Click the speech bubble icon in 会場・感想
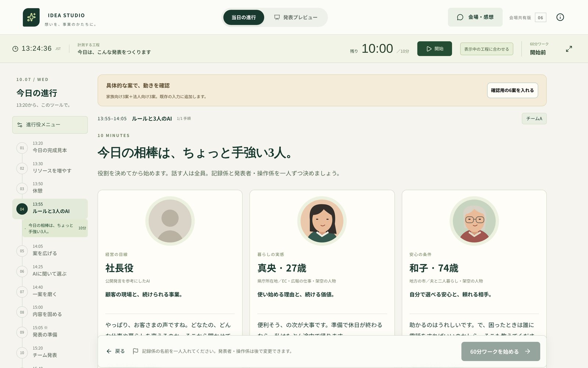This screenshot has width=588, height=368. pyautogui.click(x=460, y=17)
